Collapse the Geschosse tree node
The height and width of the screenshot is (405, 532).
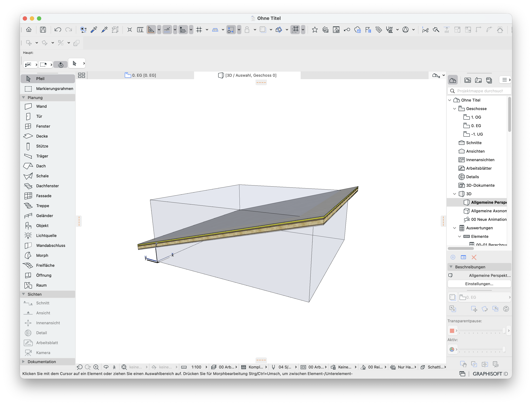point(455,109)
